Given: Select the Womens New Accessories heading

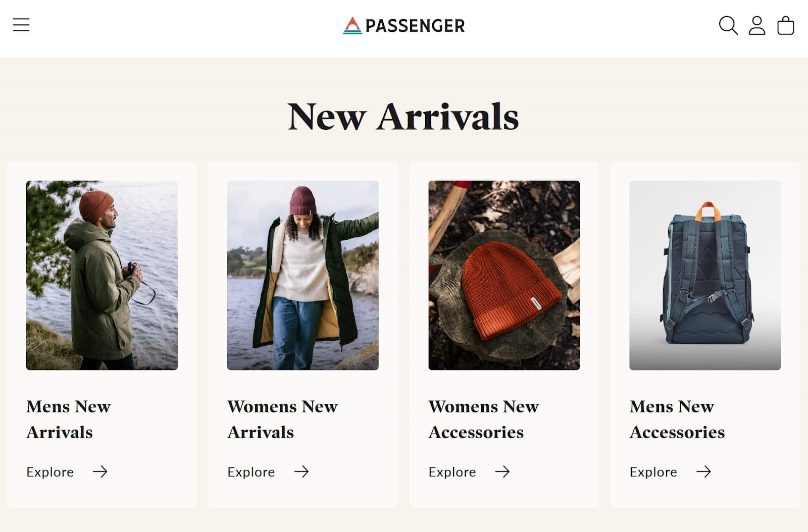Looking at the screenshot, I should (484, 419).
